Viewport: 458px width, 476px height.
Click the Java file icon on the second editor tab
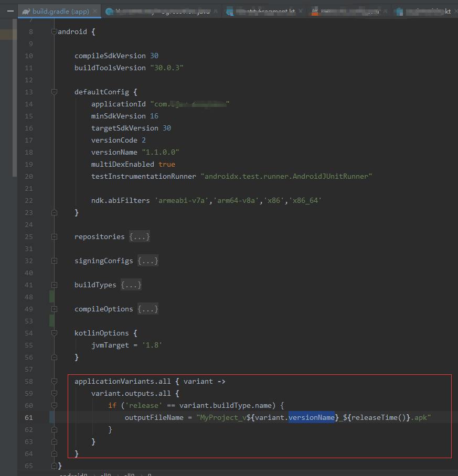click(x=110, y=10)
